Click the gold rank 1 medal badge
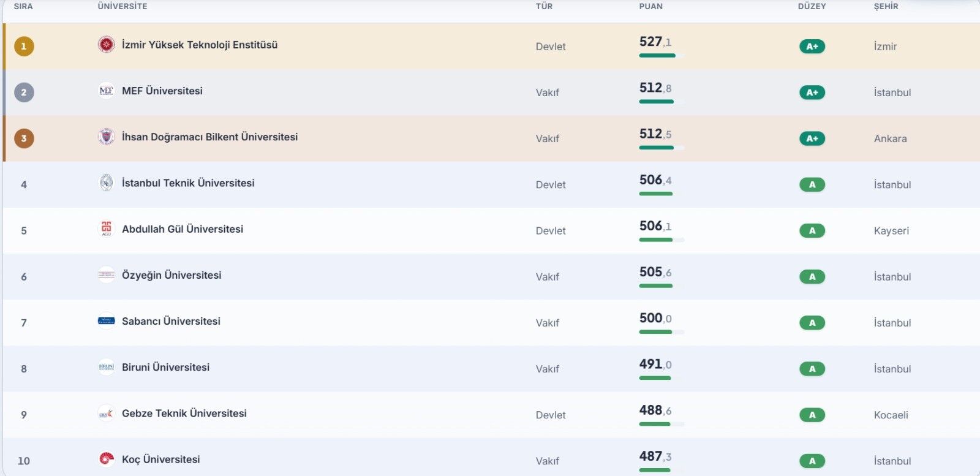980x476 pixels. pyautogui.click(x=24, y=46)
